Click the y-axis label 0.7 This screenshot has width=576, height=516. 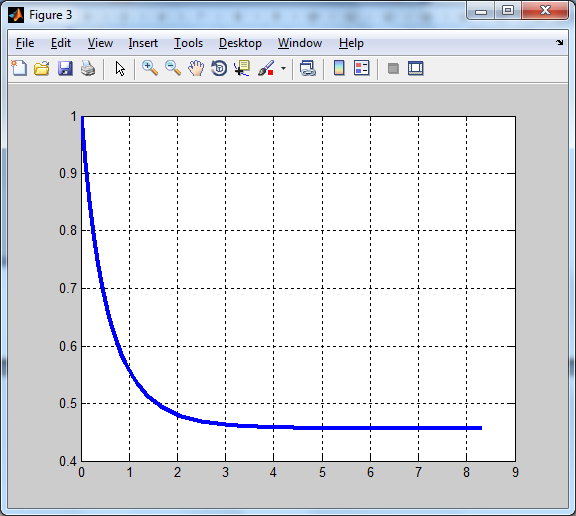(x=68, y=288)
